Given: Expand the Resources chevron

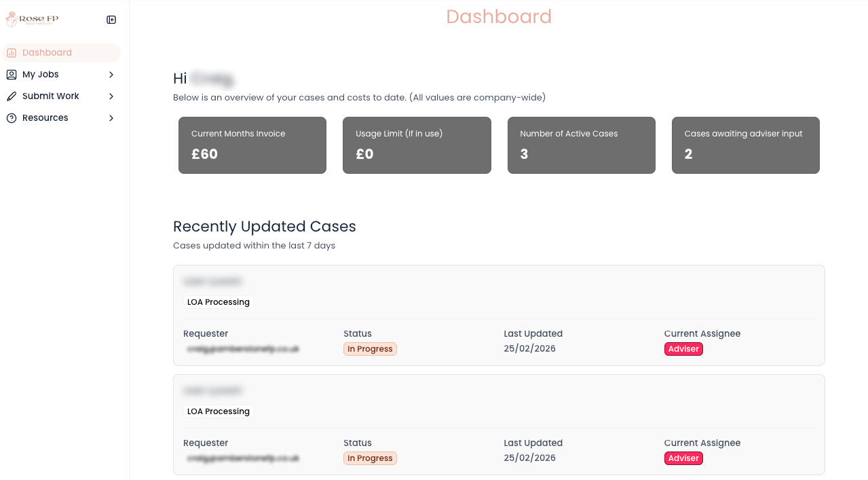Looking at the screenshot, I should pos(111,118).
